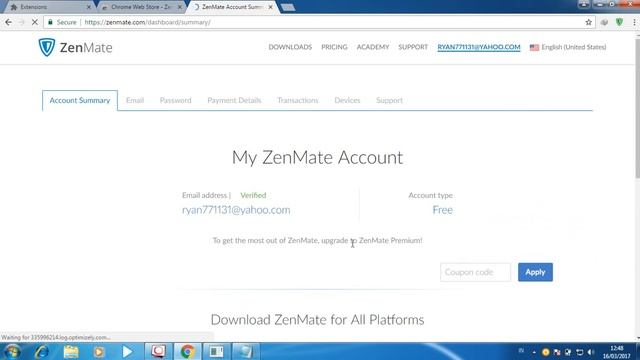Click the Secure padlock icon

pos(50,22)
